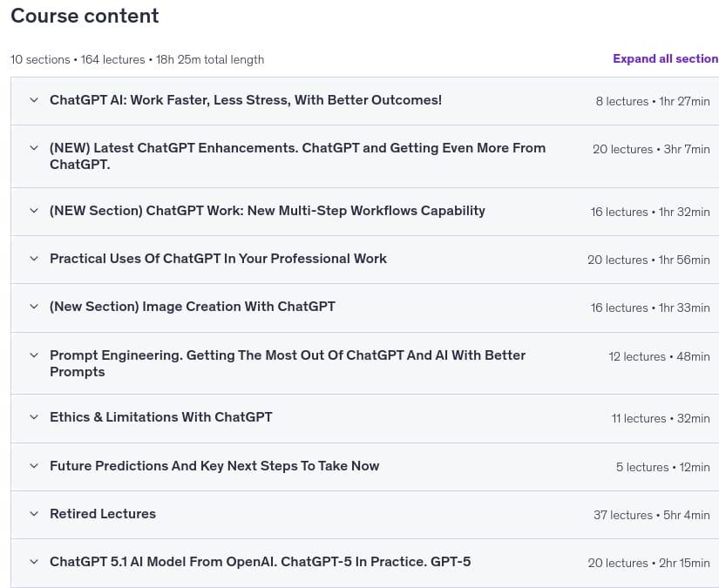The height and width of the screenshot is (588, 719).
Task: Click 'Practical Uses Of ChatGPT In Your Professional Work'
Action: (218, 259)
